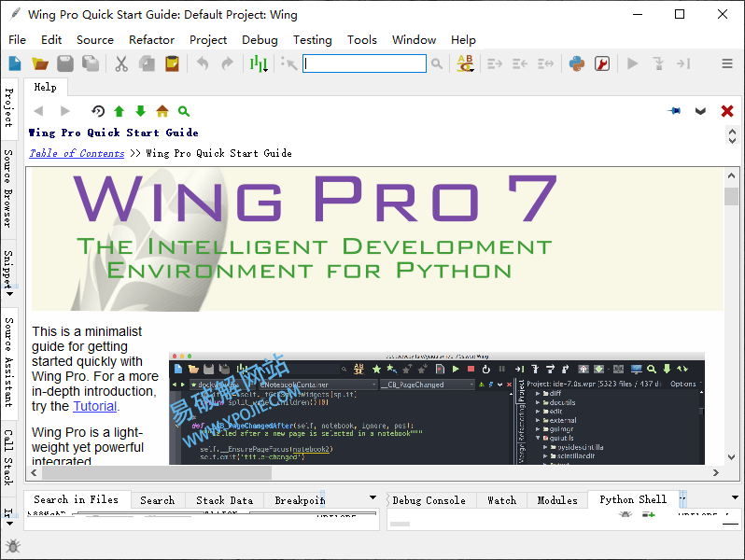Go to Help home page icon
Image resolution: width=745 pixels, height=560 pixels.
point(162,111)
